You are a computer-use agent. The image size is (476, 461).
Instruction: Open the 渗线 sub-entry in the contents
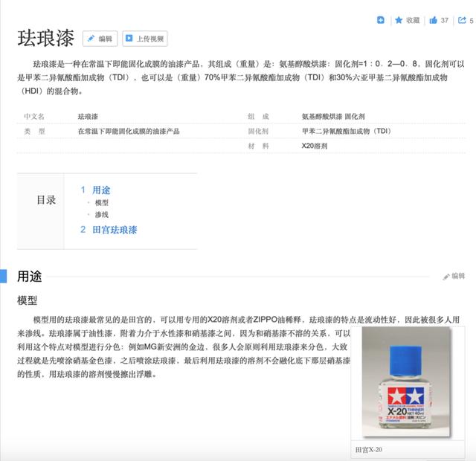click(x=102, y=215)
